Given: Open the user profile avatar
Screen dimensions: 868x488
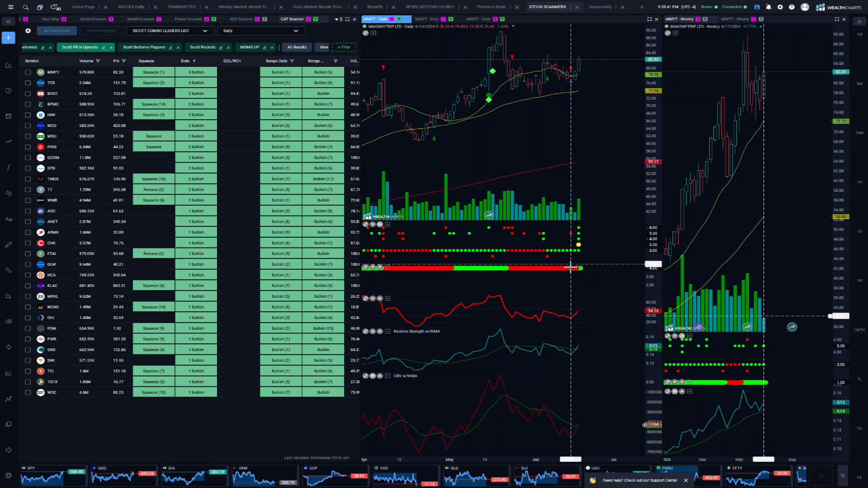Looking at the screenshot, I should (x=805, y=7).
